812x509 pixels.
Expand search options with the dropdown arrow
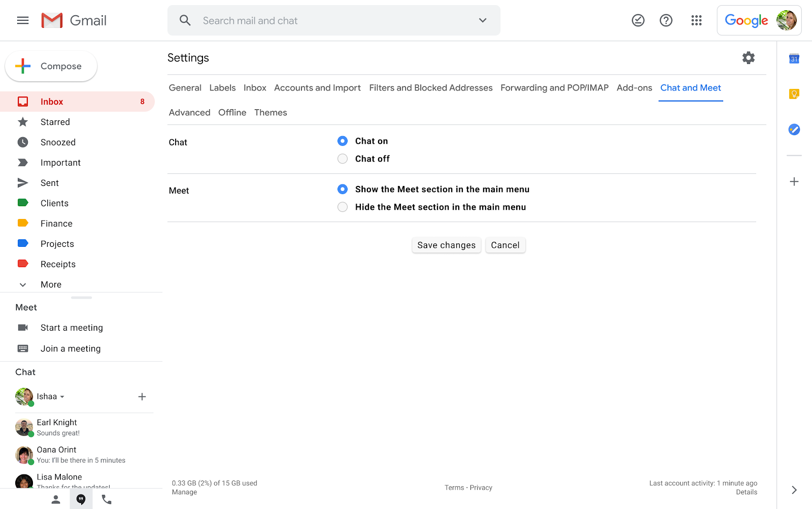tap(482, 20)
